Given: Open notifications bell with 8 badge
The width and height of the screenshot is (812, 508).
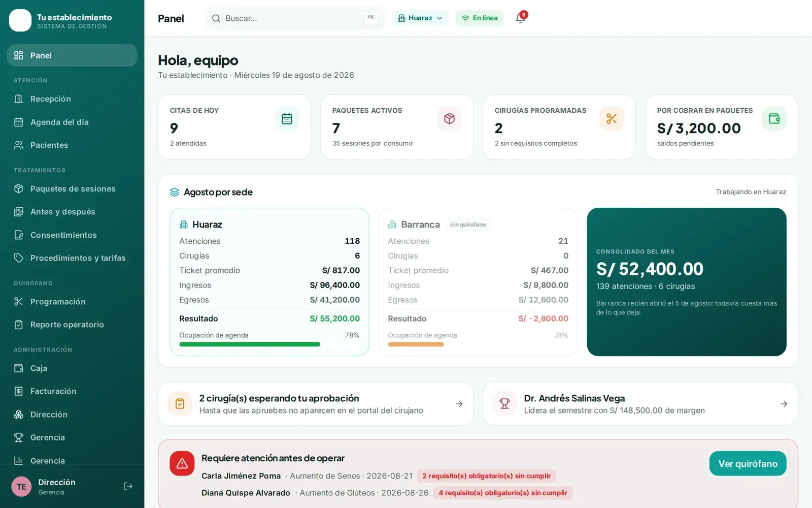Looking at the screenshot, I should click(521, 18).
